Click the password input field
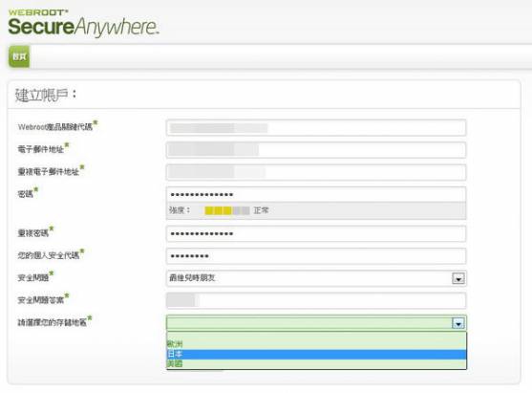The width and height of the screenshot is (532, 393). pos(316,195)
